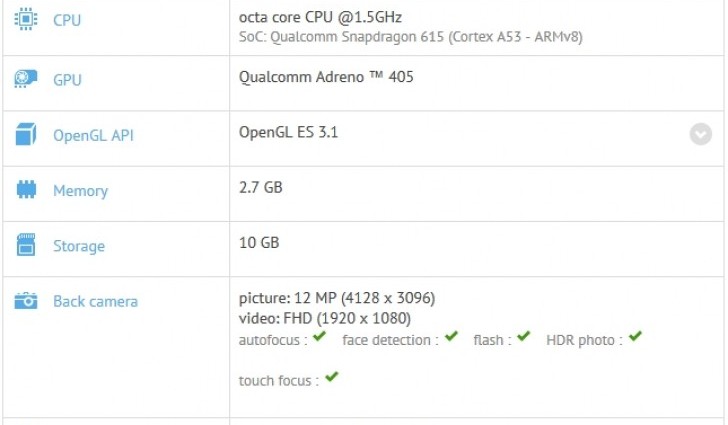728x425 pixels.
Task: Click the Back camera label
Action: click(95, 301)
